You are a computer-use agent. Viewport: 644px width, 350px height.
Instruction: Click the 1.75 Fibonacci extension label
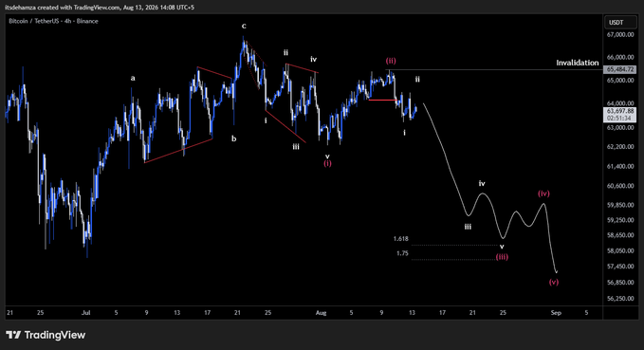(x=402, y=253)
